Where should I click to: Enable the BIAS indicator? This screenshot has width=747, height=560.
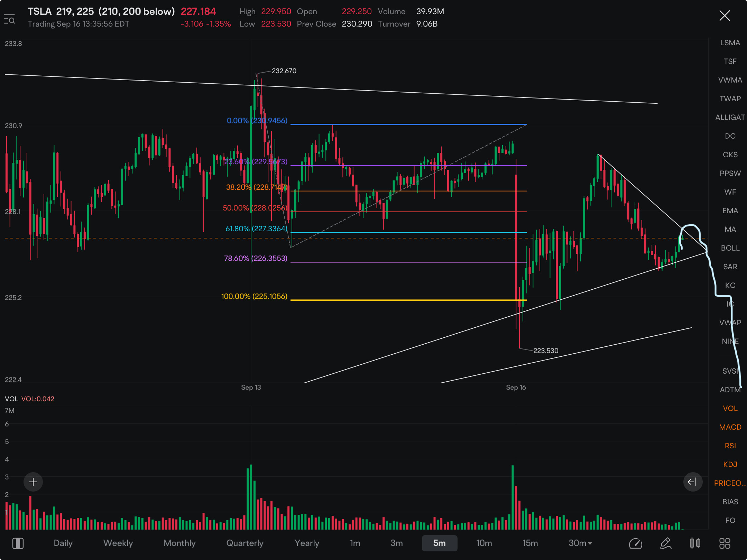pos(730,502)
